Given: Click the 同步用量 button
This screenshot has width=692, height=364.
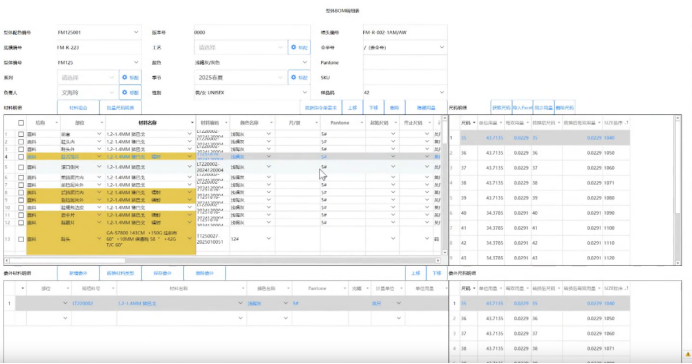Looking at the screenshot, I should point(543,108).
